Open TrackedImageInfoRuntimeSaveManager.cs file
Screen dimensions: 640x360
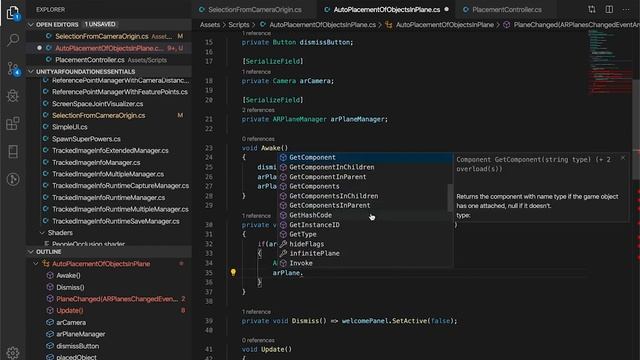pos(109,221)
